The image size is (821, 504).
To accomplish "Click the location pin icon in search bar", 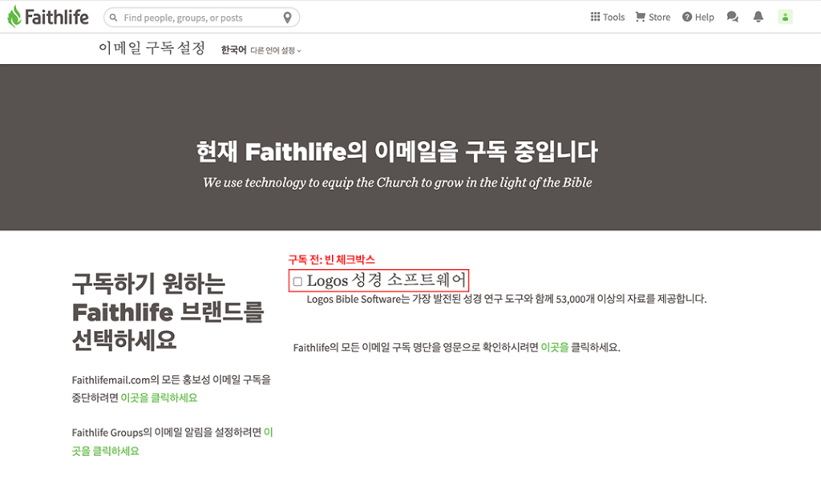I will point(287,18).
